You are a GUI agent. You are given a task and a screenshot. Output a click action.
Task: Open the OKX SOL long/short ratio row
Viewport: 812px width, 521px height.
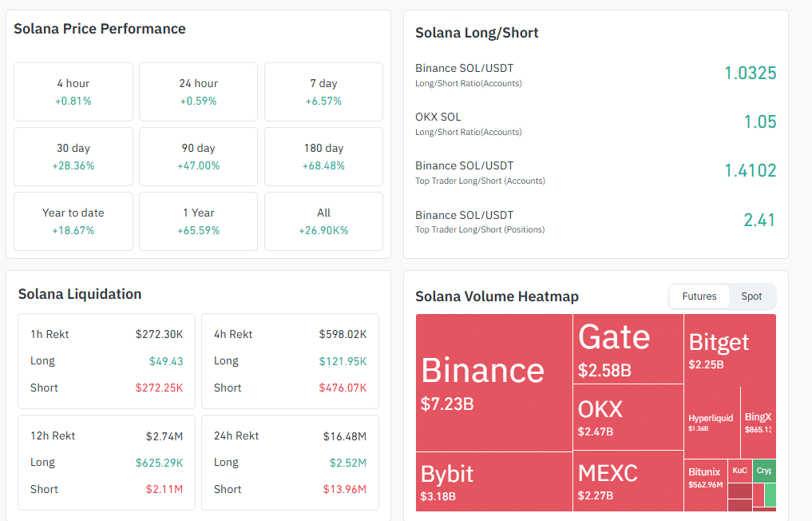pos(596,123)
